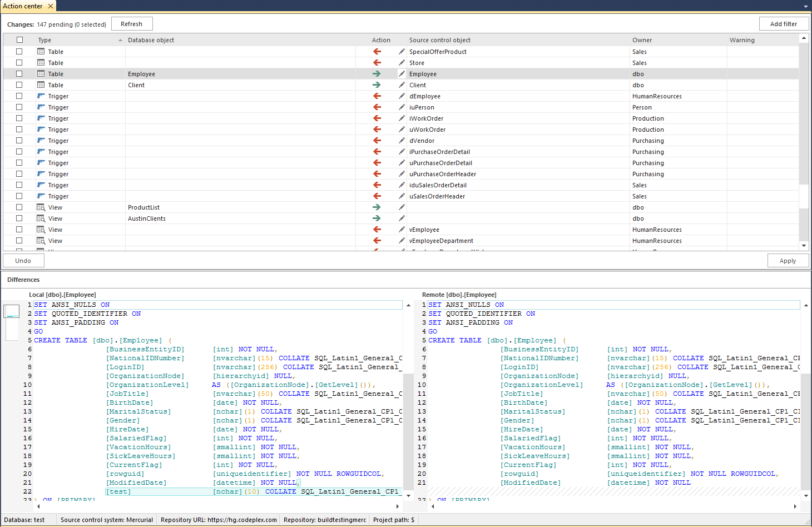Click the pencil edit icon for Store
The height and width of the screenshot is (527, 812).
point(402,63)
